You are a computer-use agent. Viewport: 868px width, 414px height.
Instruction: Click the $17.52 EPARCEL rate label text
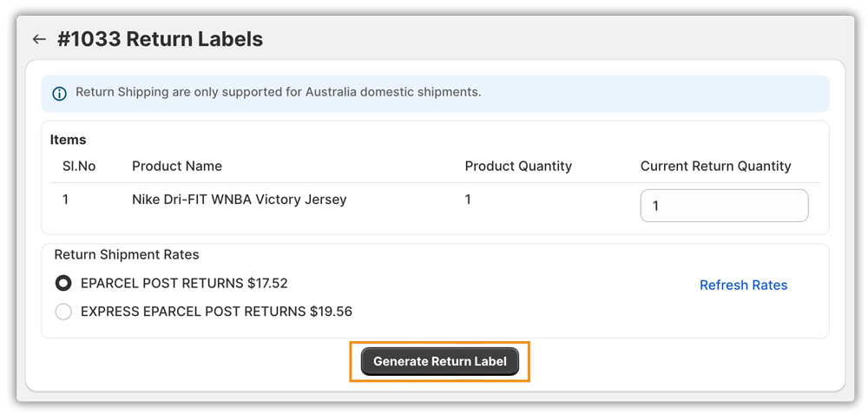click(x=184, y=283)
